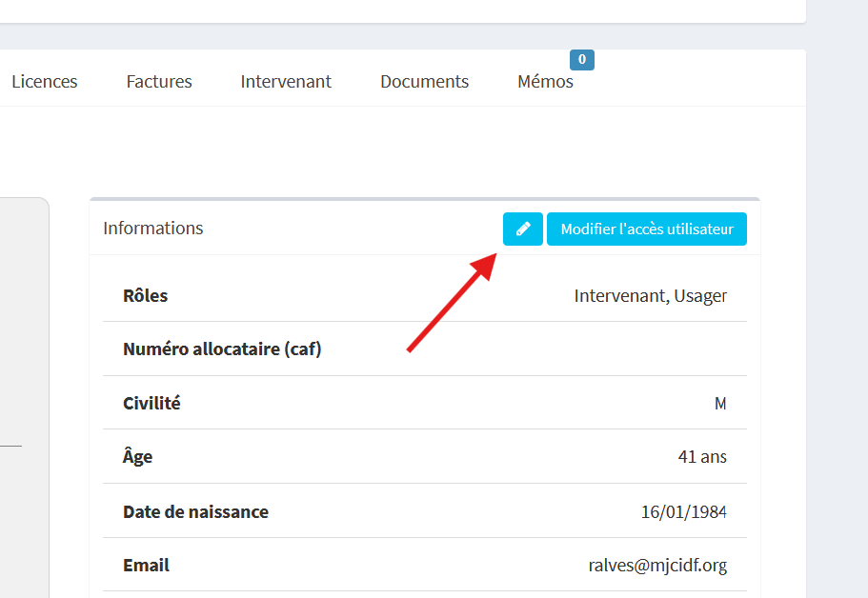Click the Informations panel heading

tap(153, 228)
